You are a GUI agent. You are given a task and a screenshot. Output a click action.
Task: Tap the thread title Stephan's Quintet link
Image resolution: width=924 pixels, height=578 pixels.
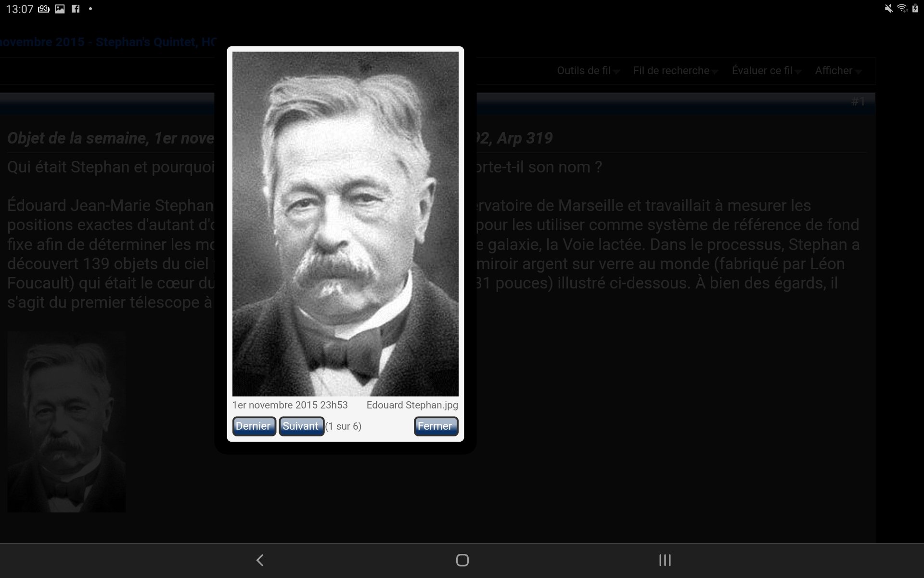(x=108, y=42)
